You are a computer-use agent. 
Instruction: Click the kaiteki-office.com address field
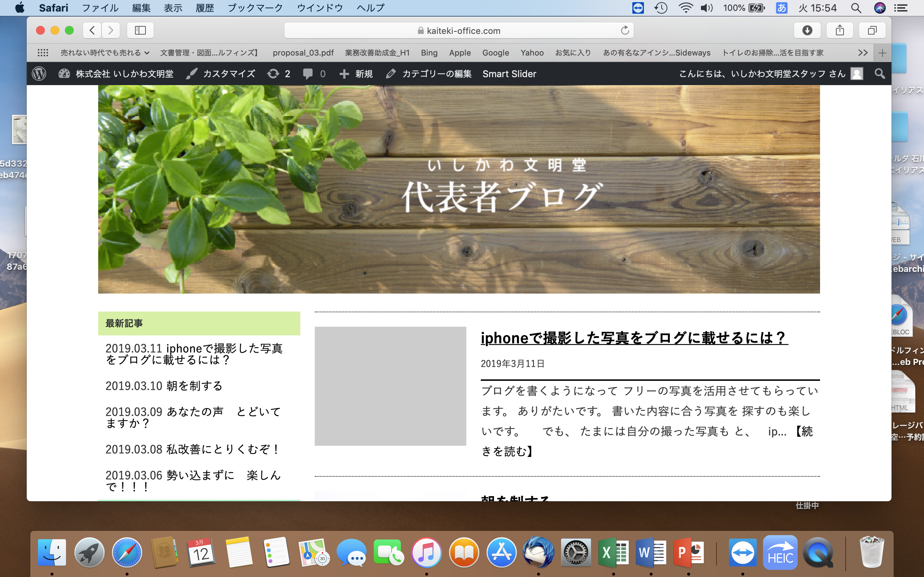458,31
